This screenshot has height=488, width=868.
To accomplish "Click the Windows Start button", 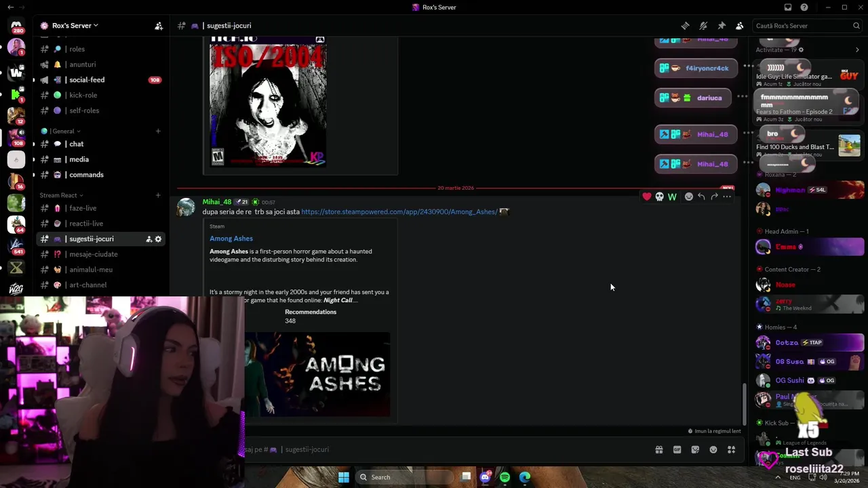I will 344,477.
